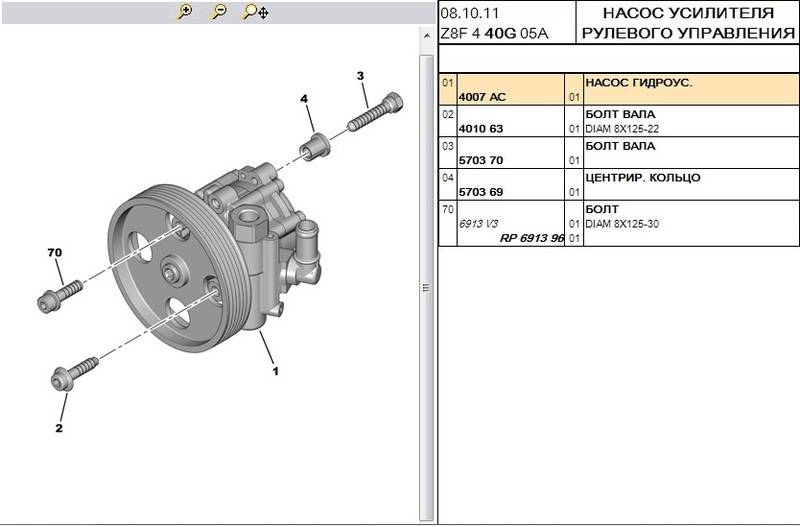Click the diagram scrollbar up arrow

428,33
